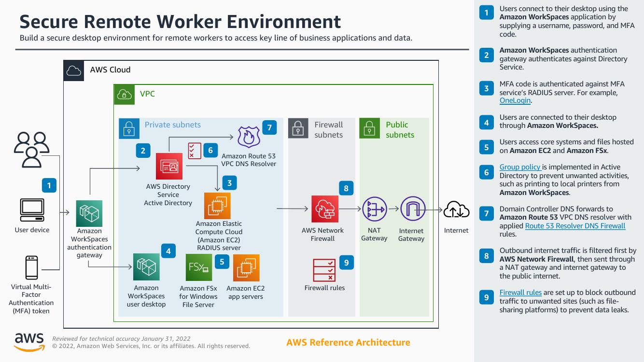The height and width of the screenshot is (362, 644).
Task: Click the Public subnets lock icon
Action: point(369,128)
